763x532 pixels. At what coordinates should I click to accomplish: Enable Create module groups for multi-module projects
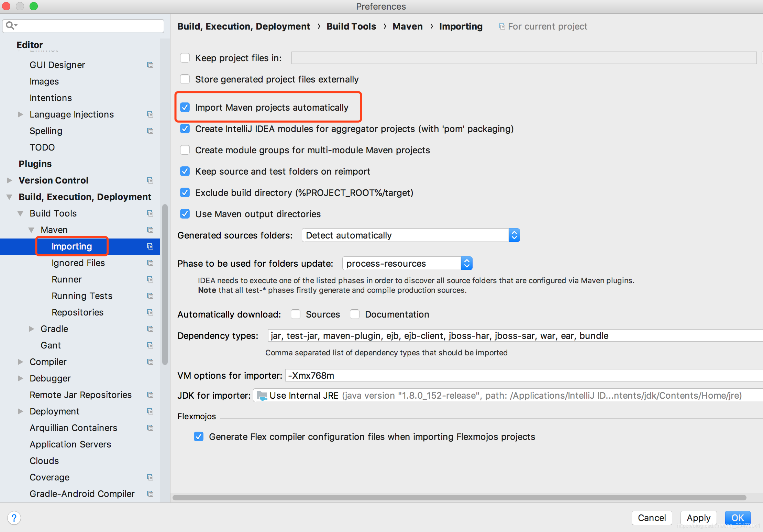point(185,150)
